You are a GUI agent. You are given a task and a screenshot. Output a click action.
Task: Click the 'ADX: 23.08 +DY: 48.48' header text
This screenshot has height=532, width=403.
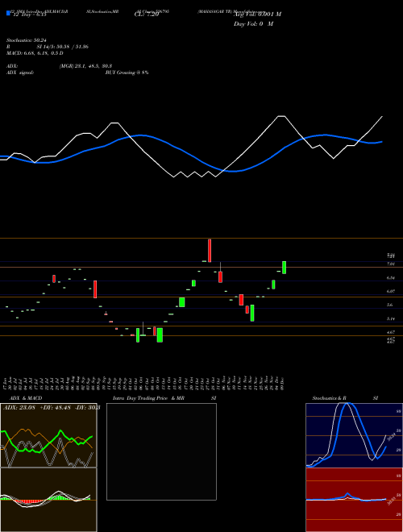[37, 407]
